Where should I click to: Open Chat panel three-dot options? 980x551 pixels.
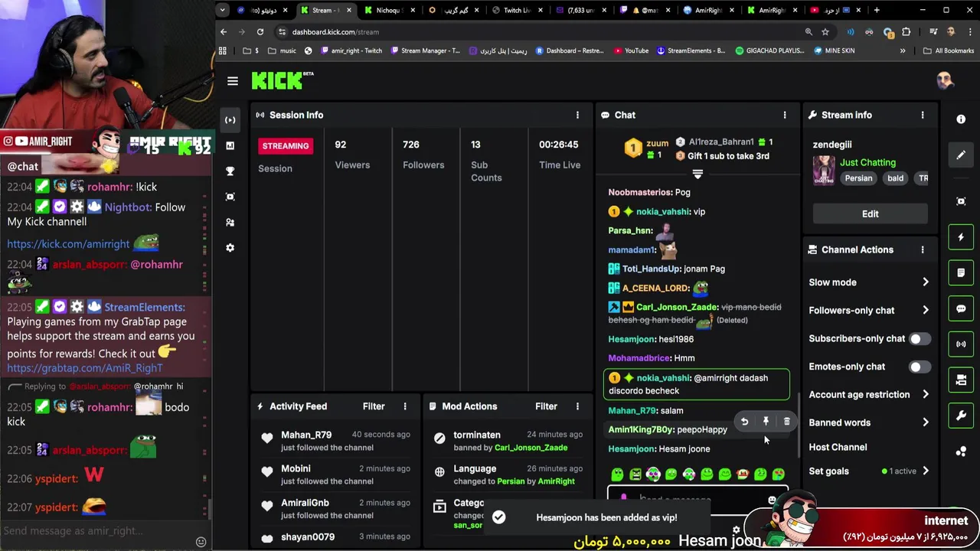[784, 115]
